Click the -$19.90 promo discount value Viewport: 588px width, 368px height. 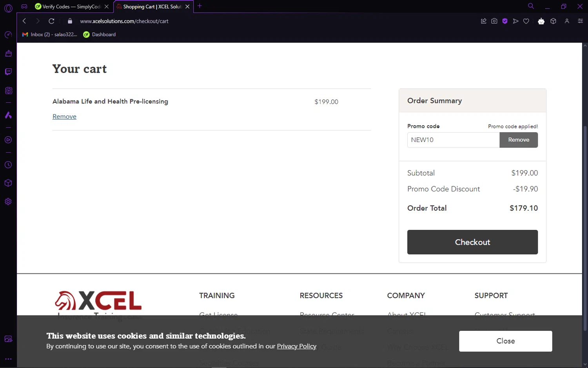click(525, 189)
